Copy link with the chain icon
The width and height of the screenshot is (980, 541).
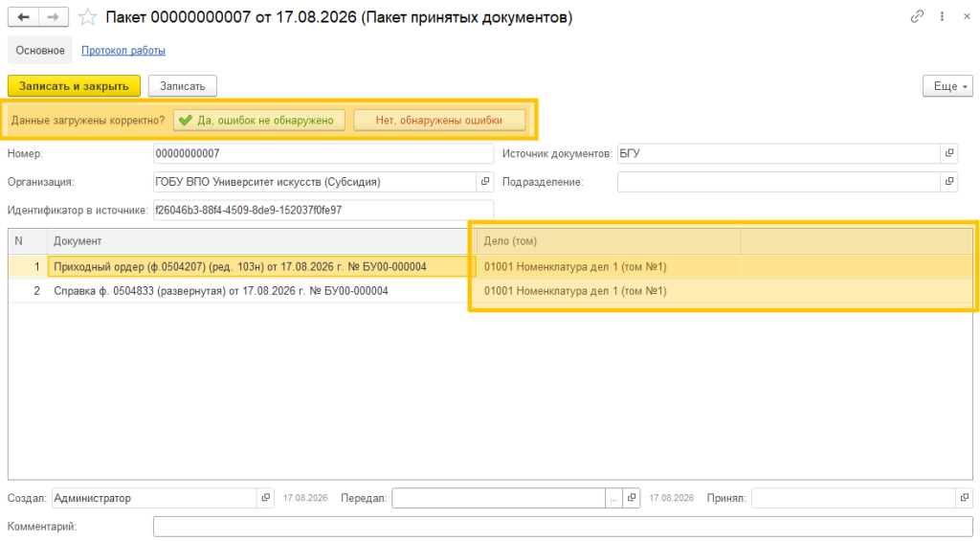[x=917, y=17]
